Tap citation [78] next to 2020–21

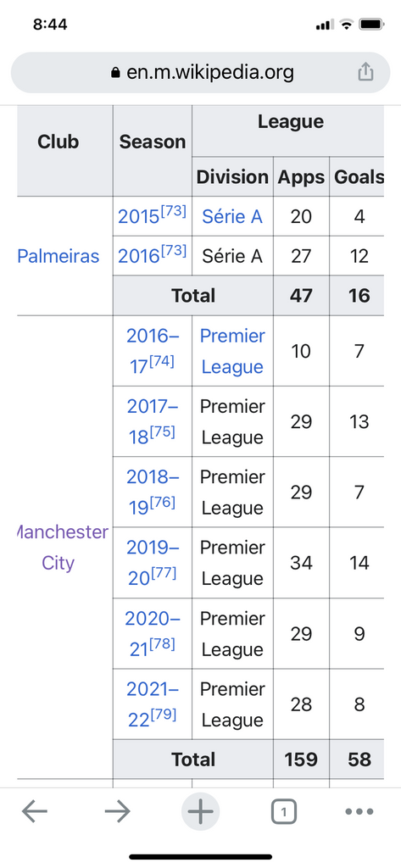point(162,644)
